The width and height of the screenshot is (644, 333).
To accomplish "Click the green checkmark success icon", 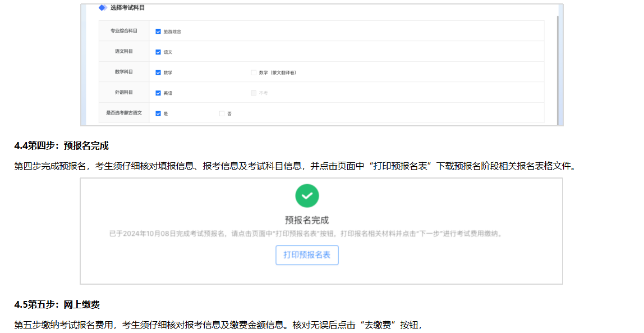I will coord(307,195).
